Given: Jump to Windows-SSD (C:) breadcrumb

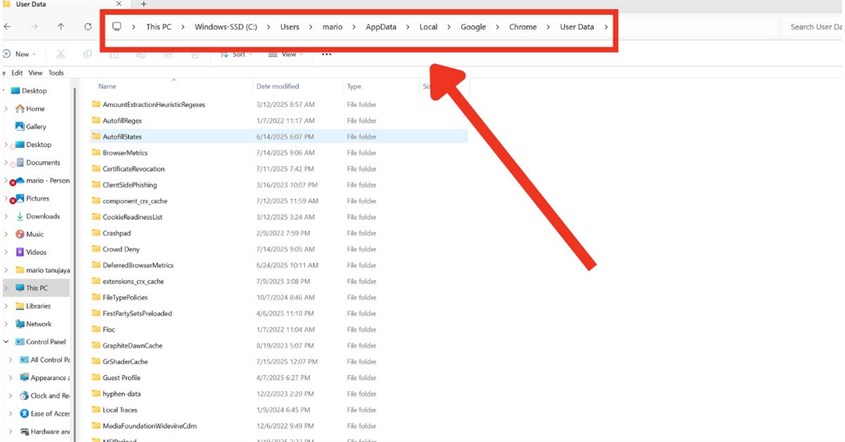Looking at the screenshot, I should click(x=226, y=26).
